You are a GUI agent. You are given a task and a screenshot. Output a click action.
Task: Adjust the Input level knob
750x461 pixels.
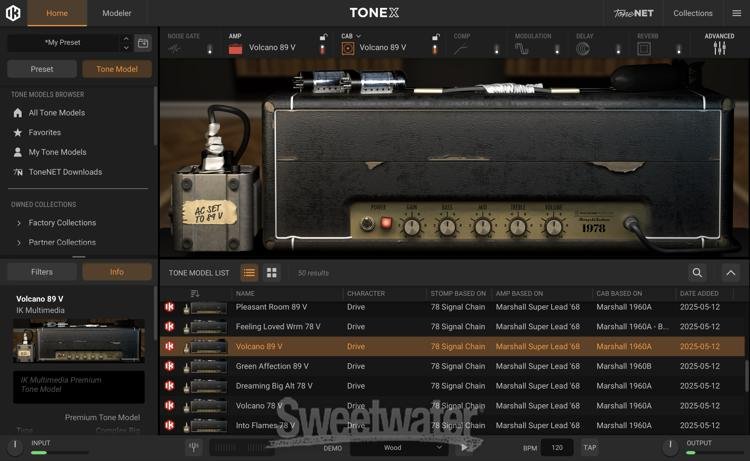point(14,447)
